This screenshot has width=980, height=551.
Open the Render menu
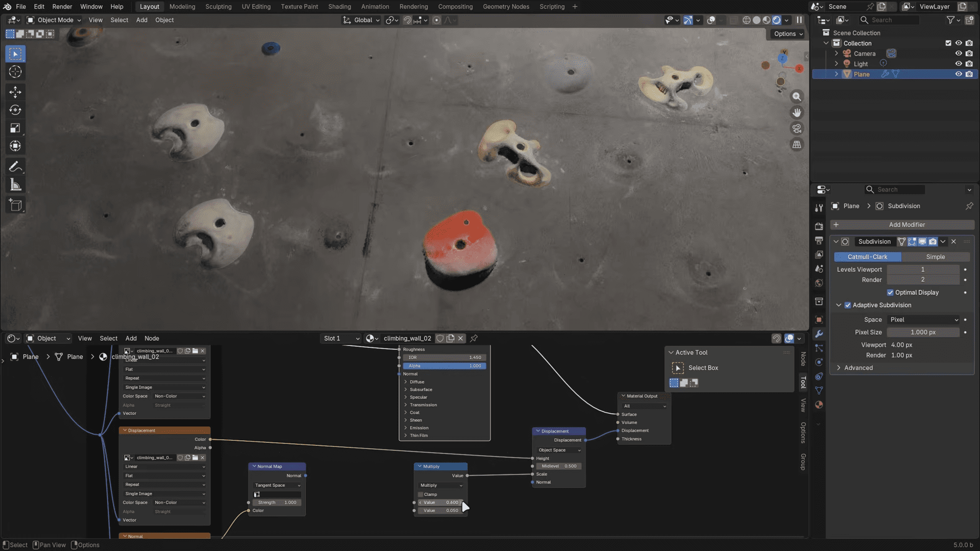click(62, 7)
